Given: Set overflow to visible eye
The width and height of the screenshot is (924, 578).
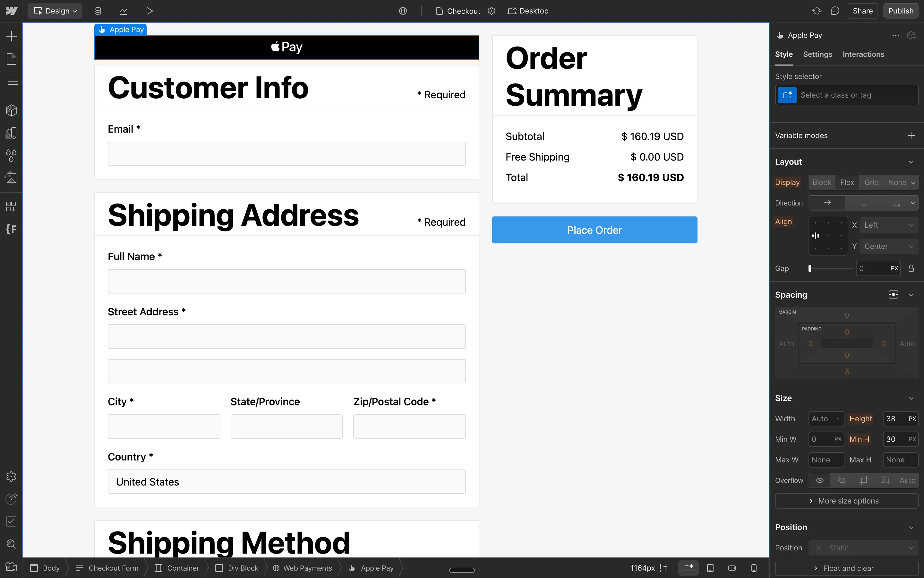Looking at the screenshot, I should point(819,480).
